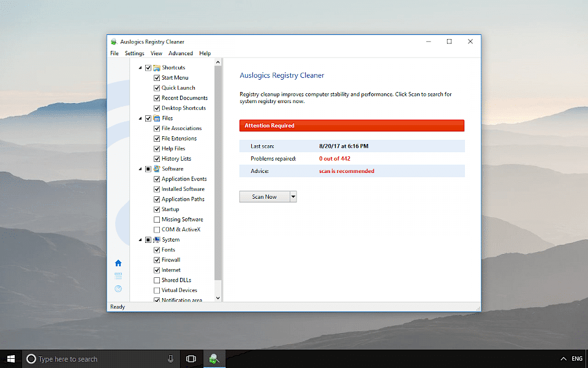
Task: Uncheck the Application Events checkbox
Action: 157,180
